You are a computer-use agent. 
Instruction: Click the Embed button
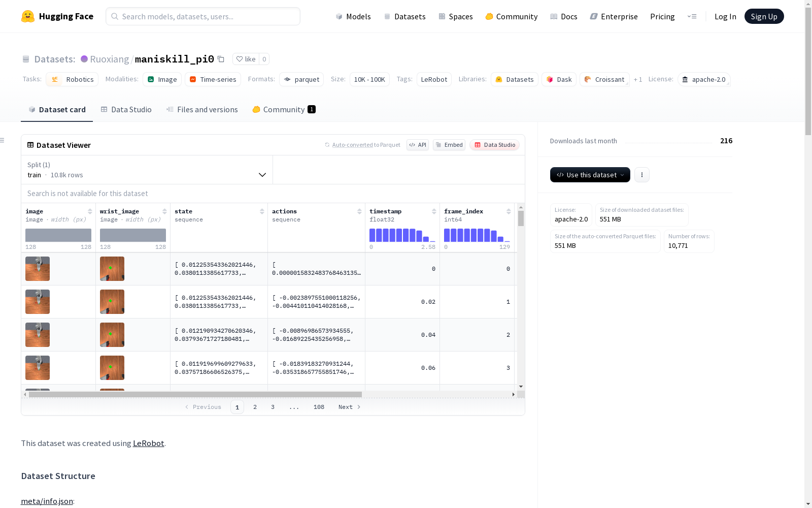(449, 145)
